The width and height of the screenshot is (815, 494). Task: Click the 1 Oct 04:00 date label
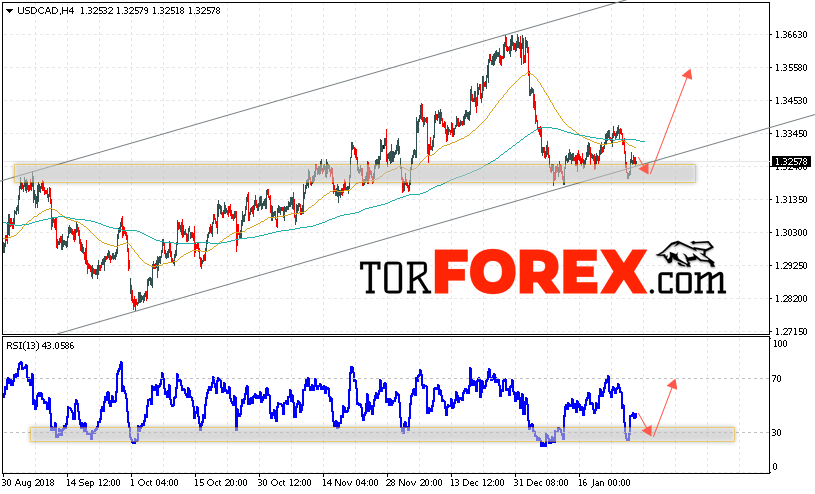pyautogui.click(x=154, y=483)
